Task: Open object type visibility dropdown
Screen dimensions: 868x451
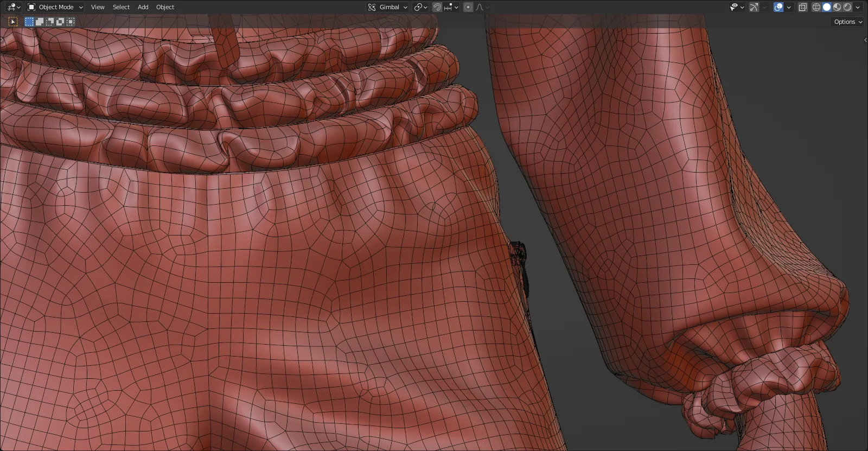Action: coord(737,7)
